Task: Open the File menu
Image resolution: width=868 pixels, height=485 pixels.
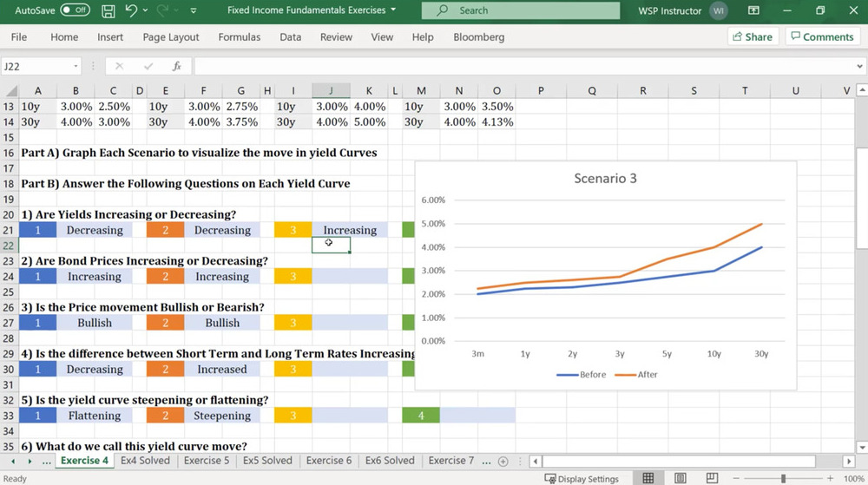Action: click(19, 37)
